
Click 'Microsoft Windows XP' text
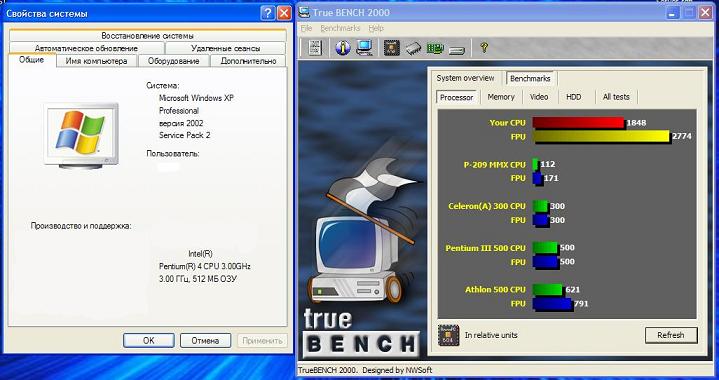pos(196,98)
